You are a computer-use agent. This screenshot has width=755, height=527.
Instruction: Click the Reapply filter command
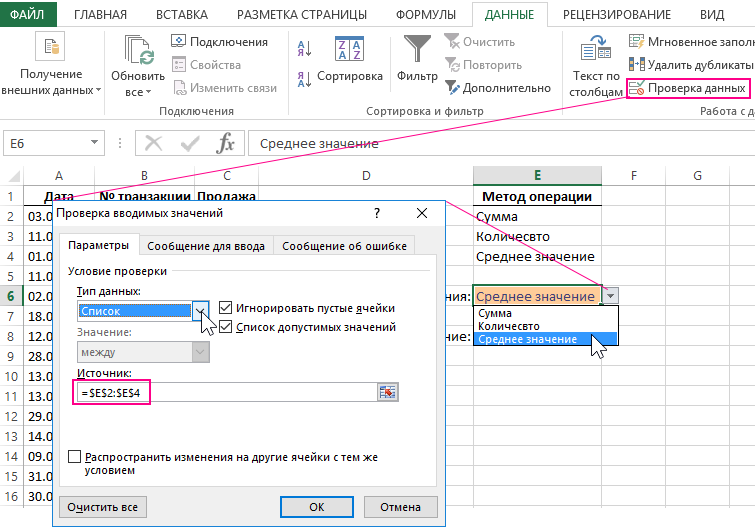pos(483,65)
